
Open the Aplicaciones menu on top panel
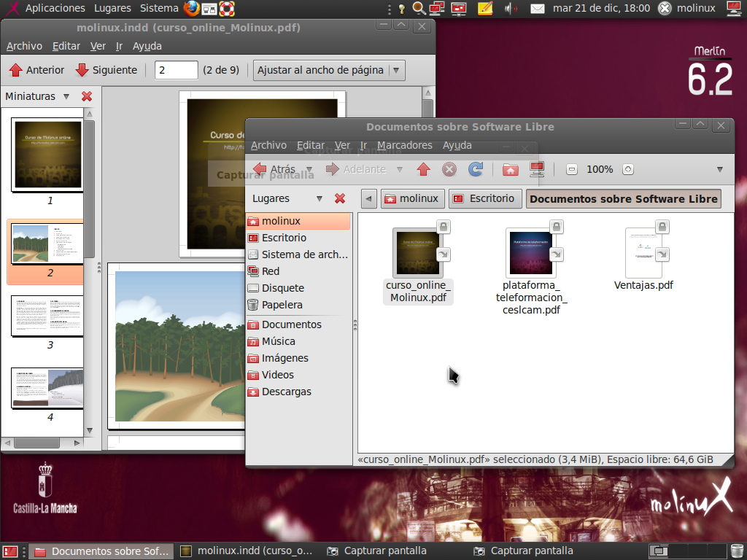(55, 8)
